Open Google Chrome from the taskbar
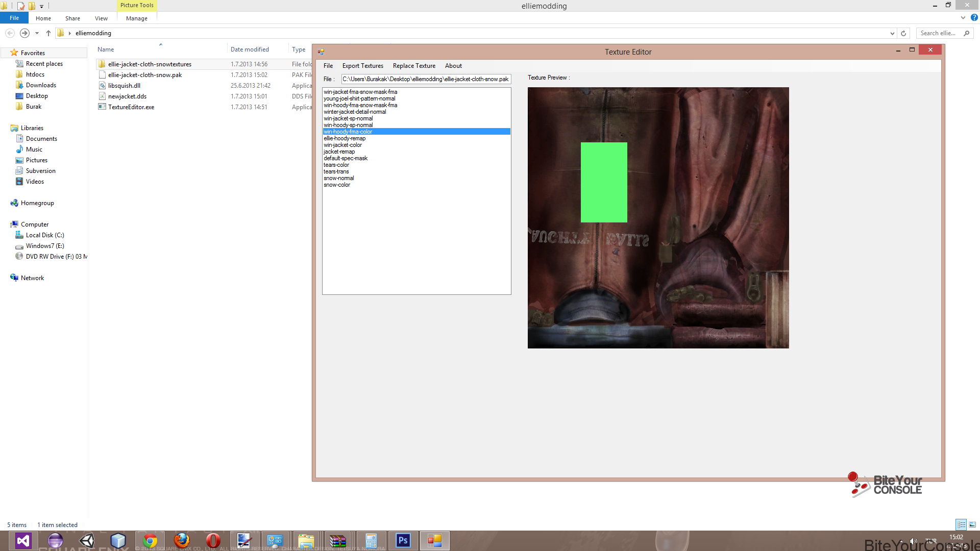This screenshot has height=551, width=980. 150,540
